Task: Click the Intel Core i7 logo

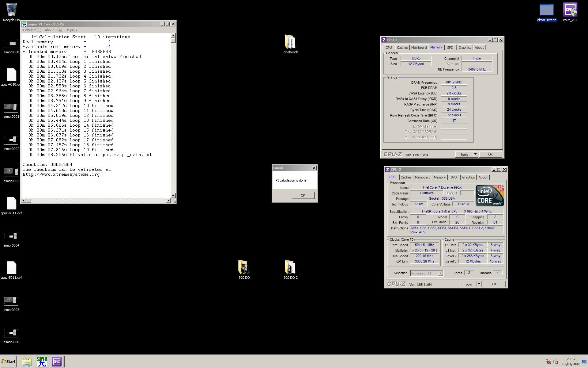Action: (x=490, y=196)
